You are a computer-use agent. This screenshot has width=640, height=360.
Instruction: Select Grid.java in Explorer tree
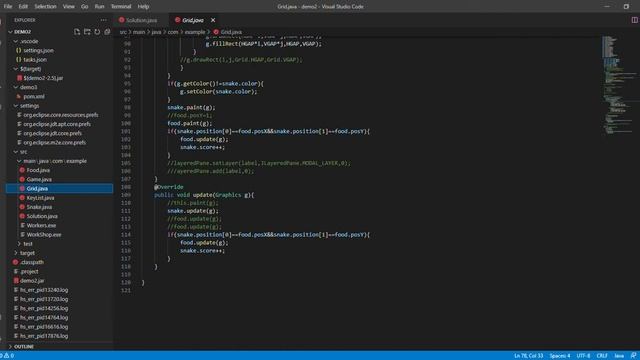tap(59, 189)
